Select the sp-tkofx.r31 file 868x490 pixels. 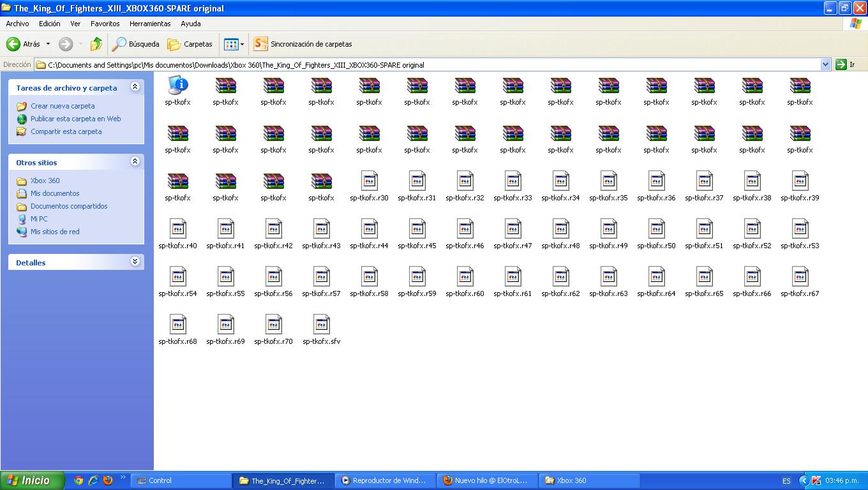point(417,186)
